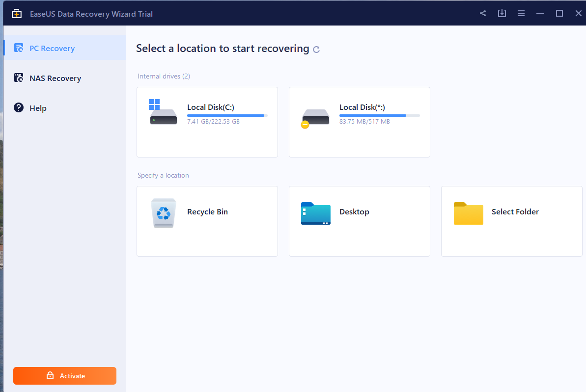586x392 pixels.
Task: Click the lock icon on Activate button
Action: [50, 376]
